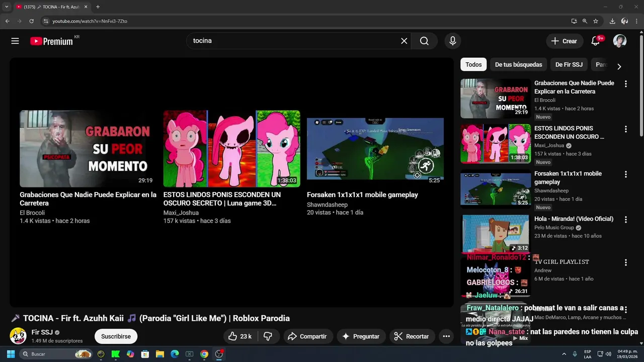644x362 pixels.
Task: Dislike the TOCINA video
Action: [x=268, y=336]
